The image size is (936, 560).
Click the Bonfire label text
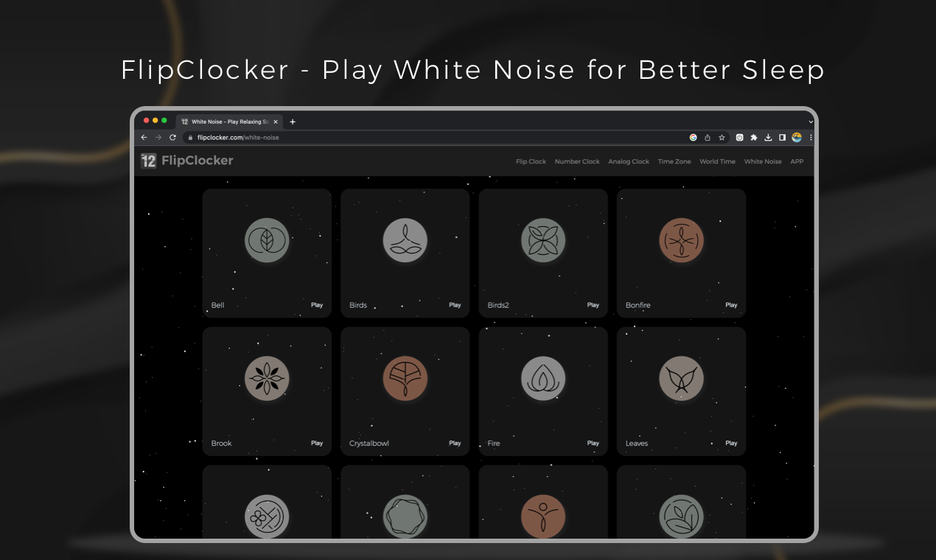[638, 305]
